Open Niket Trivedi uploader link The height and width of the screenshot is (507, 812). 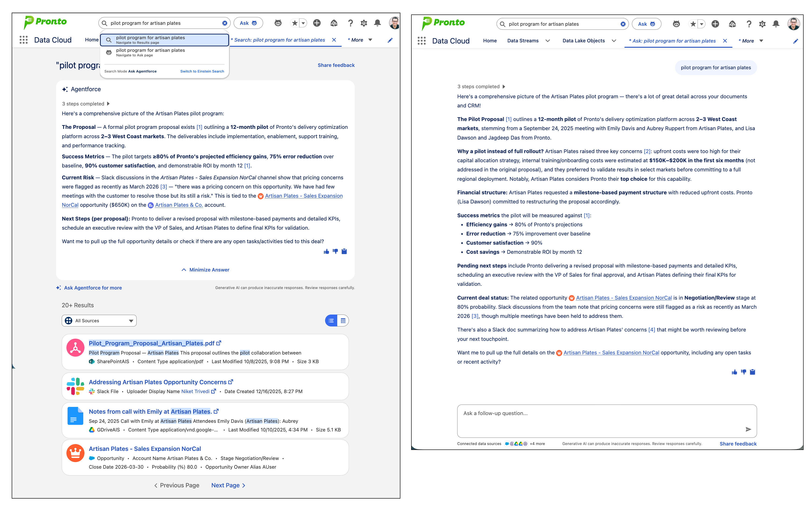tap(195, 392)
